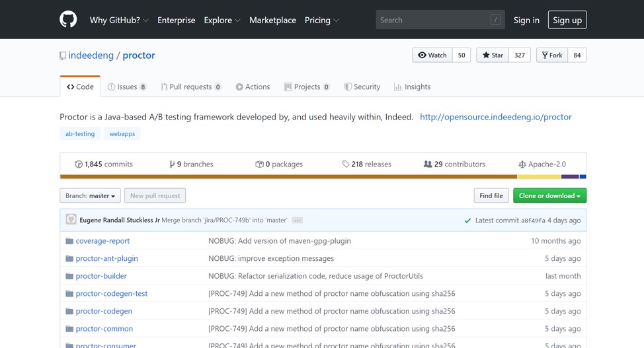The image size is (644, 348).
Task: Open the proctor-ant-plugin folder
Action: (x=107, y=259)
